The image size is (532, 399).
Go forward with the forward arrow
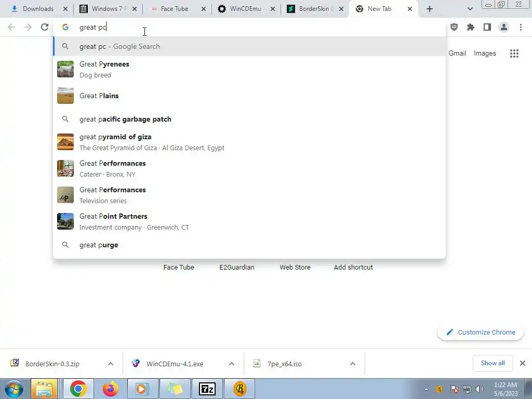coord(28,27)
